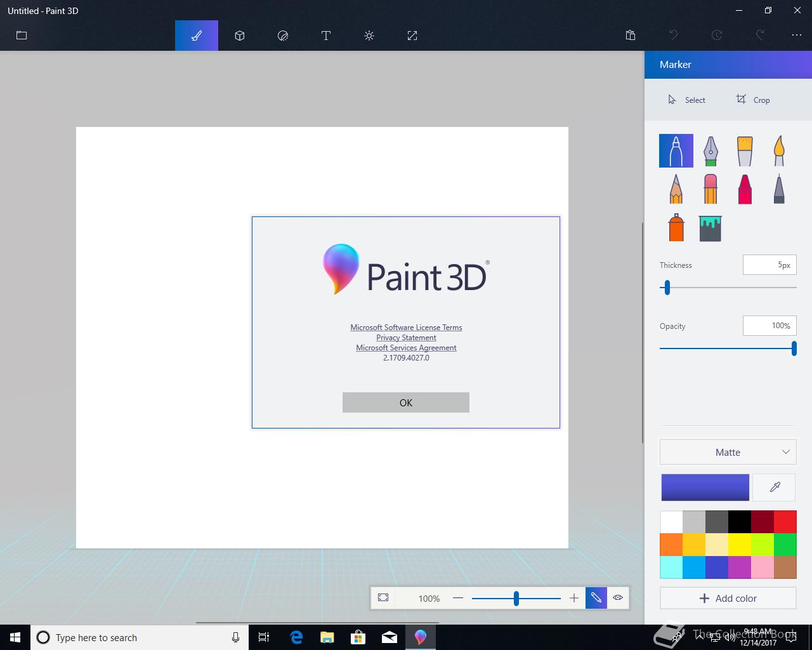Choose the Select tool
The width and height of the screenshot is (812, 650).
(686, 100)
